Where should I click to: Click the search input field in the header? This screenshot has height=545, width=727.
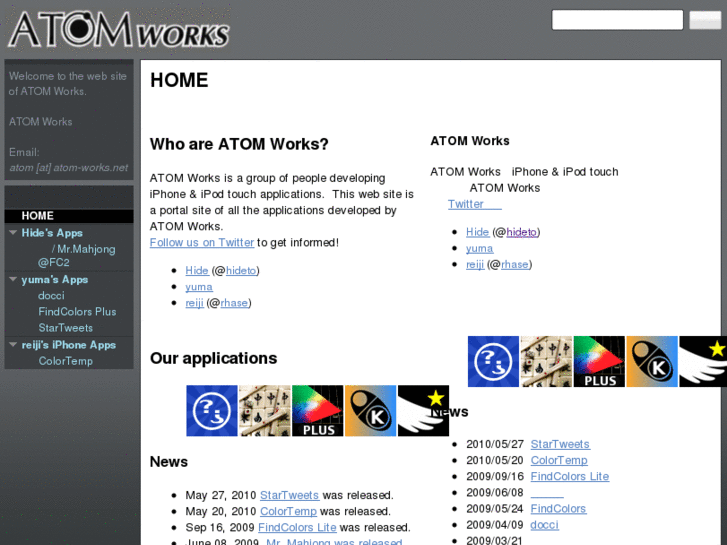pos(617,20)
